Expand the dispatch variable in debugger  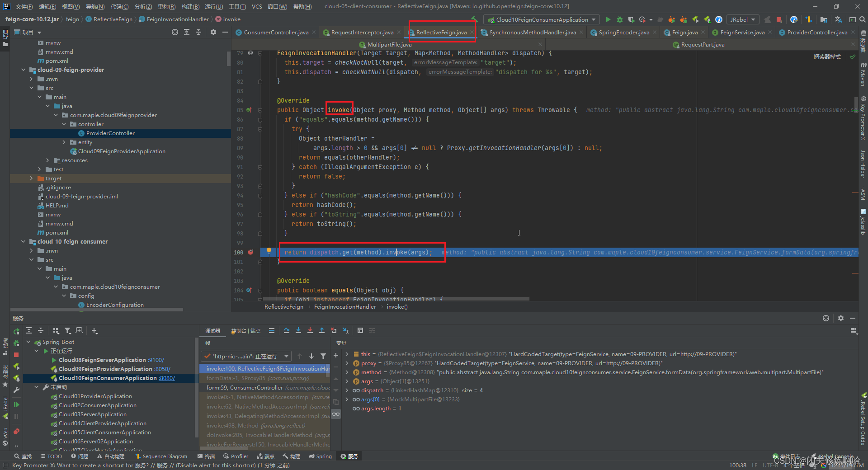click(x=347, y=390)
